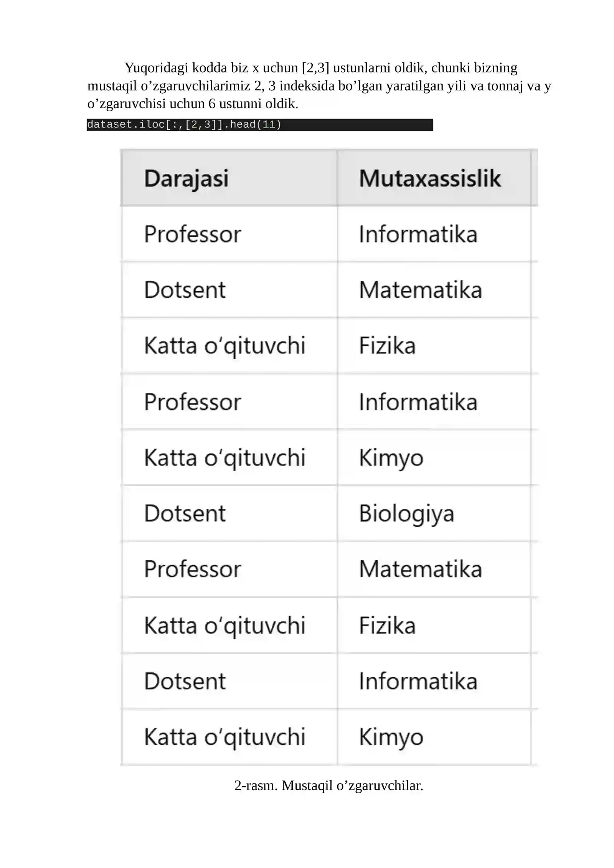This screenshot has height=868, width=614.
Task: Click the first Katta o'qituvchi cell
Action: [229, 345]
